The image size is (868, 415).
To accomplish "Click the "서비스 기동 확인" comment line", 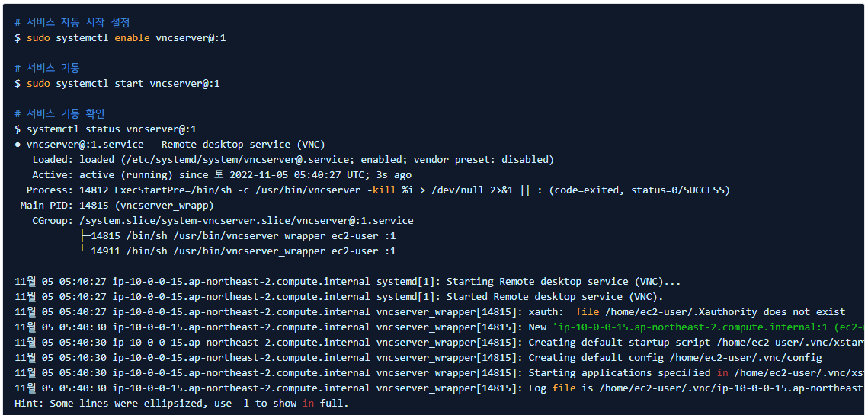I will pos(60,113).
